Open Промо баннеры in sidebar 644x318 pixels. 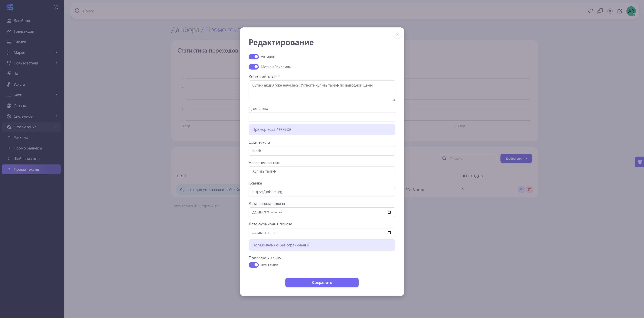click(28, 148)
